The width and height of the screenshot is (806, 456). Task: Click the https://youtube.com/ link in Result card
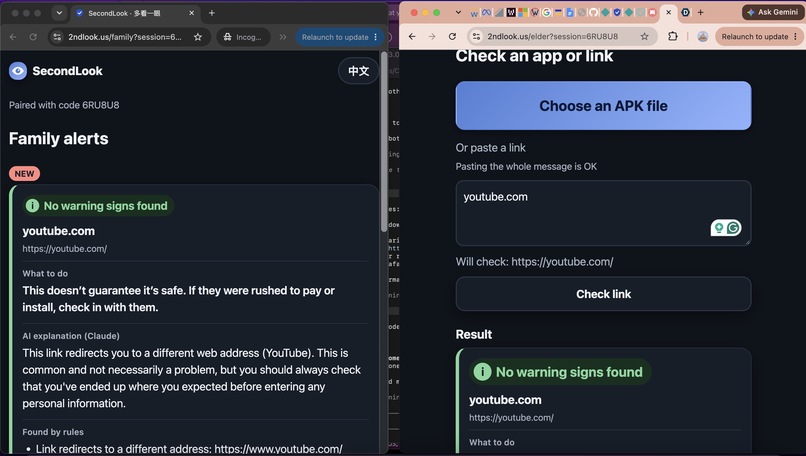(x=511, y=418)
